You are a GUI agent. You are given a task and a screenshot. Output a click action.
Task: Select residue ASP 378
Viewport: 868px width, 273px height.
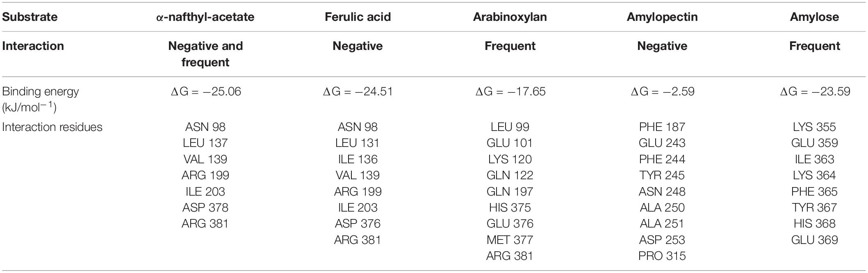[205, 208]
